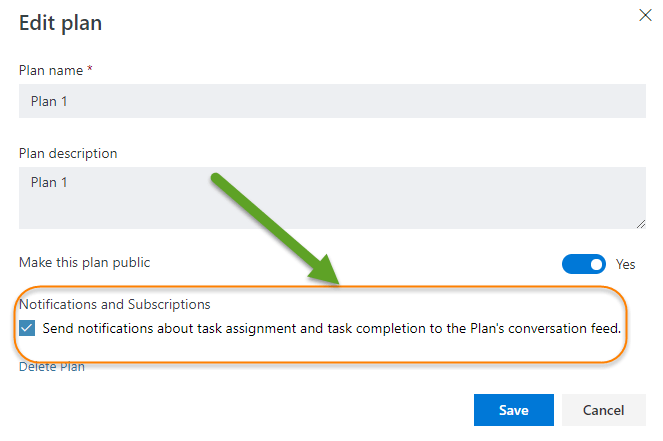Click the Yes label beside the toggle
The width and height of the screenshot is (663, 441).
tap(626, 264)
